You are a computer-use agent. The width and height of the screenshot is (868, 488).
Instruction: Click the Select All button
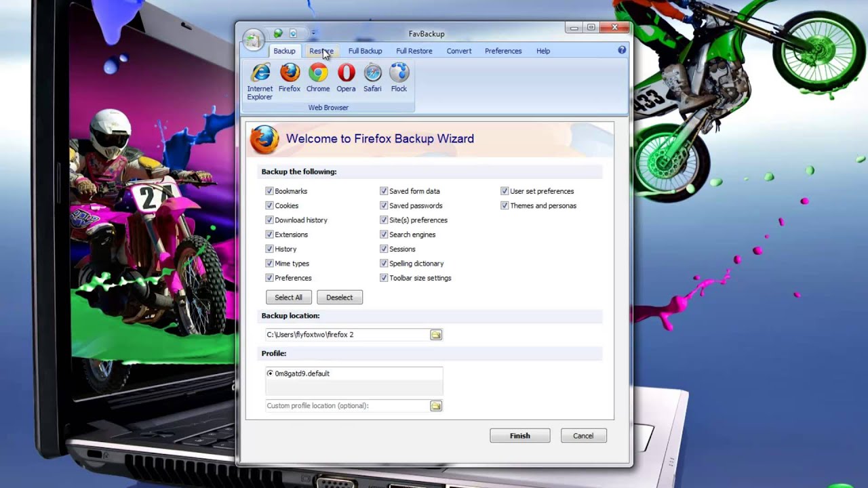[289, 298]
